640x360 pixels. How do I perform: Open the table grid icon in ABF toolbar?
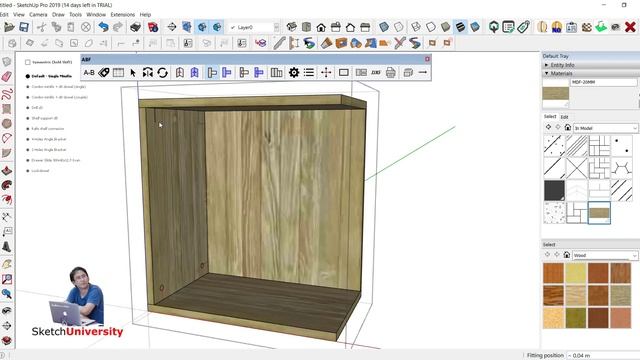tap(118, 73)
